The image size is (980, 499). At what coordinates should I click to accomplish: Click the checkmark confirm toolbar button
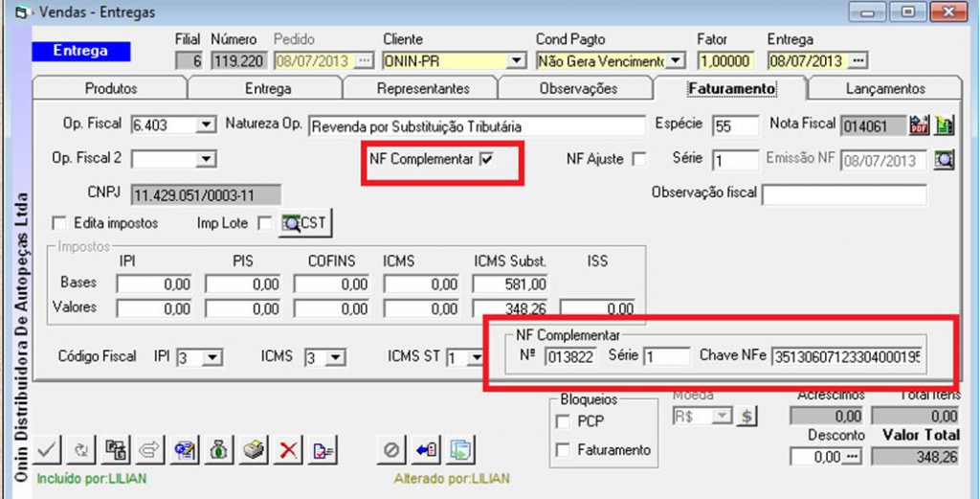point(46,449)
